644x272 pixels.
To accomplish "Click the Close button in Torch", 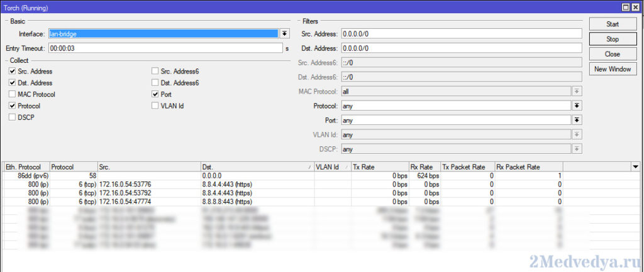I will (612, 54).
